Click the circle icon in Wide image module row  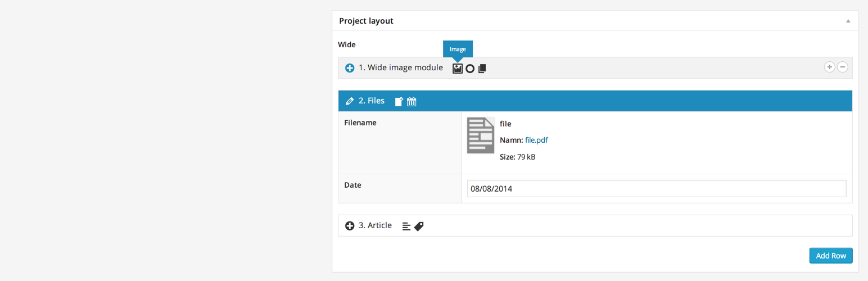pos(470,69)
